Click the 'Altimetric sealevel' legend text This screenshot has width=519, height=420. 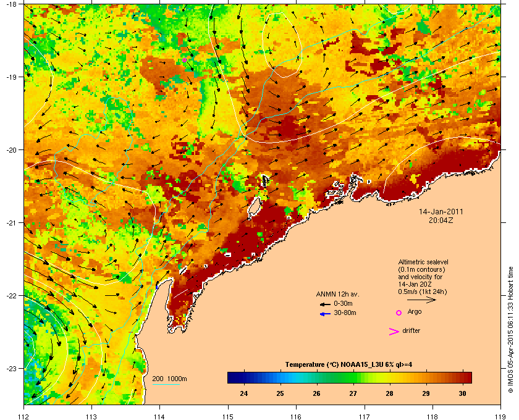(423, 262)
